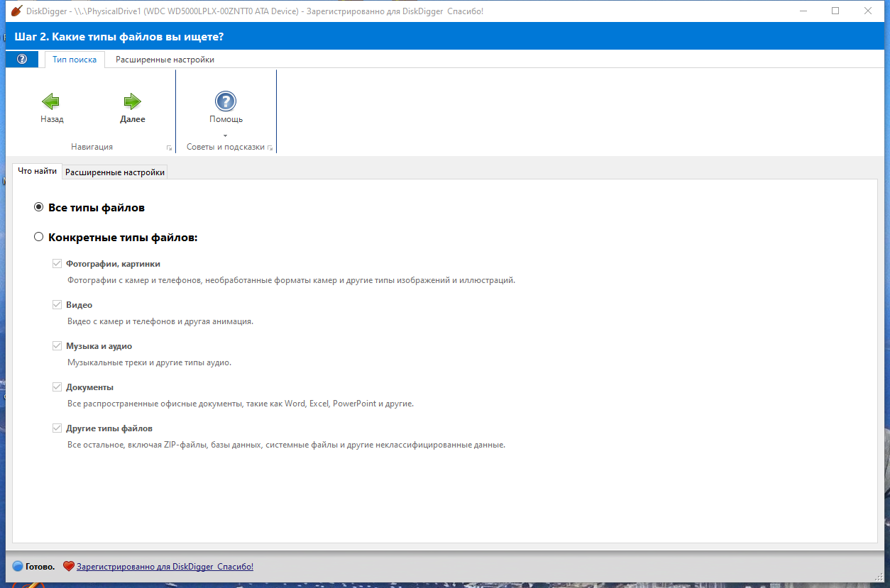Click the Видео с камер description text

coord(160,321)
